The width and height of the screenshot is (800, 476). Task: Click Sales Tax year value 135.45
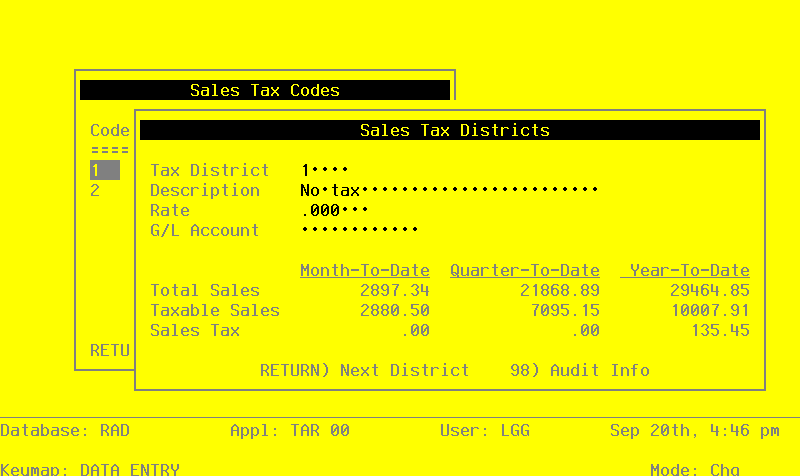[720, 331]
